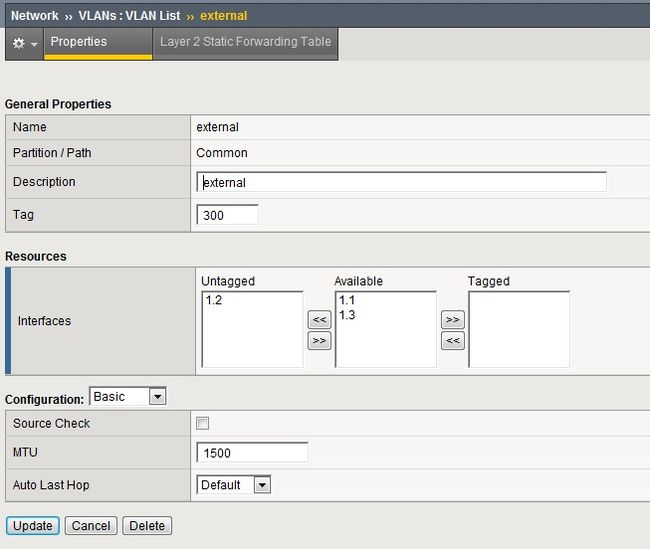Move selected interface to Tagged with >> button
The height and width of the screenshot is (549, 650).
[453, 320]
